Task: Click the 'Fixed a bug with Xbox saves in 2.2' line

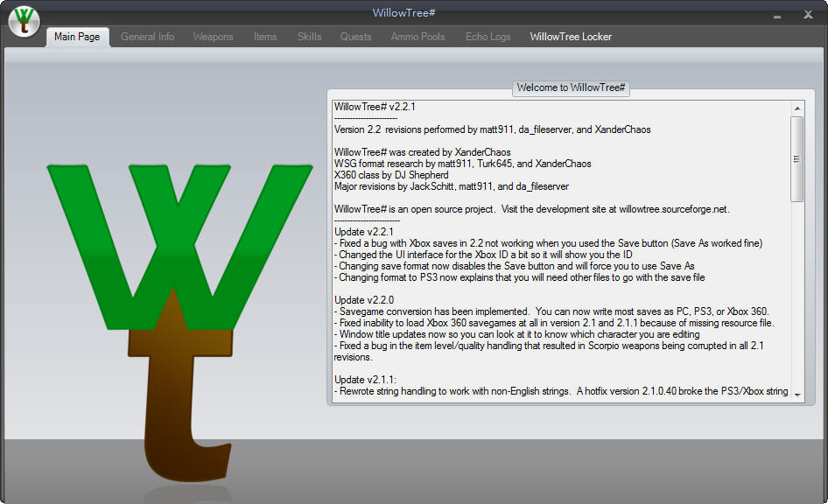Action: pos(548,243)
